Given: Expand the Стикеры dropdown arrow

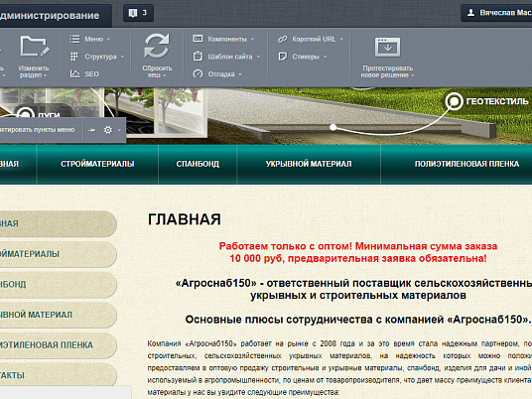Looking at the screenshot, I should click(325, 57).
